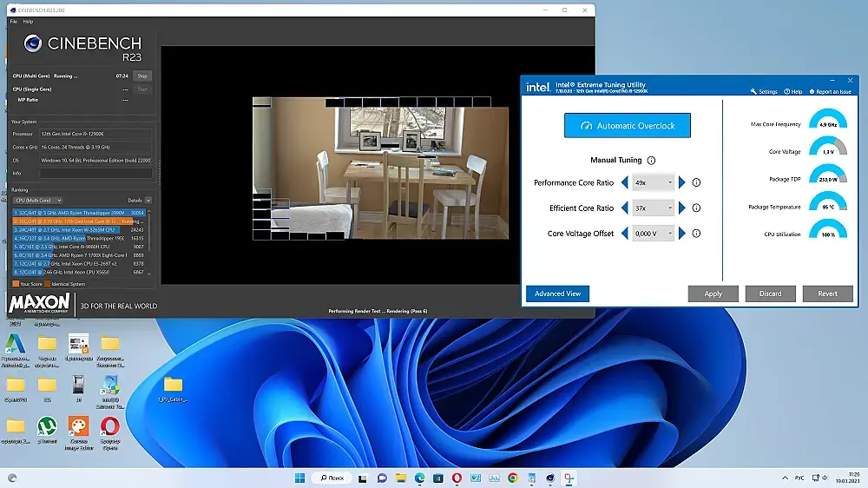Open the Efficient Core Ratio 37x dropdown
The height and width of the screenshot is (488, 868).
pyautogui.click(x=654, y=208)
